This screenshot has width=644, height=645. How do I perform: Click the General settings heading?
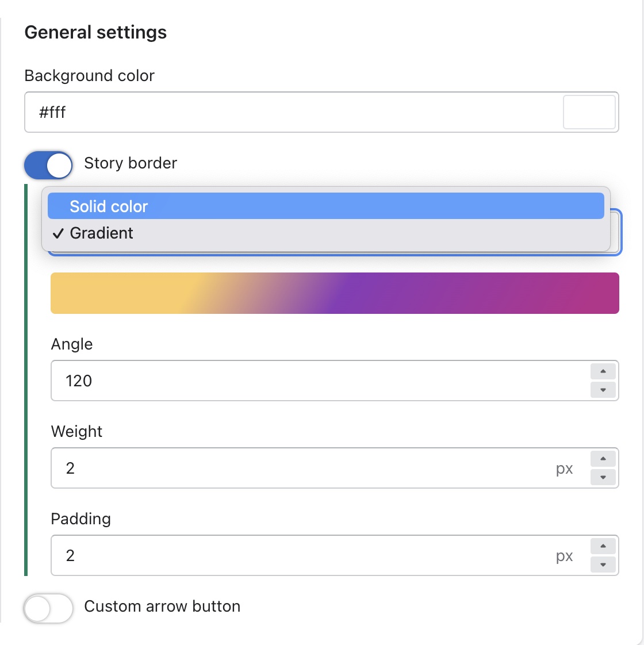[95, 32]
